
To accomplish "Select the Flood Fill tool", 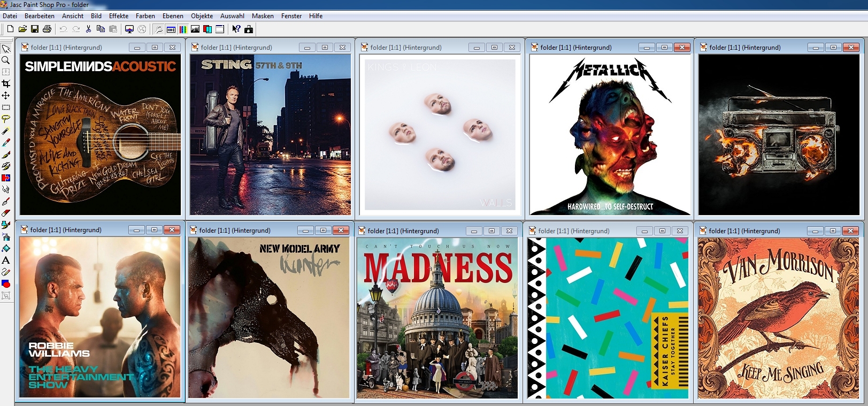I will click(x=6, y=249).
